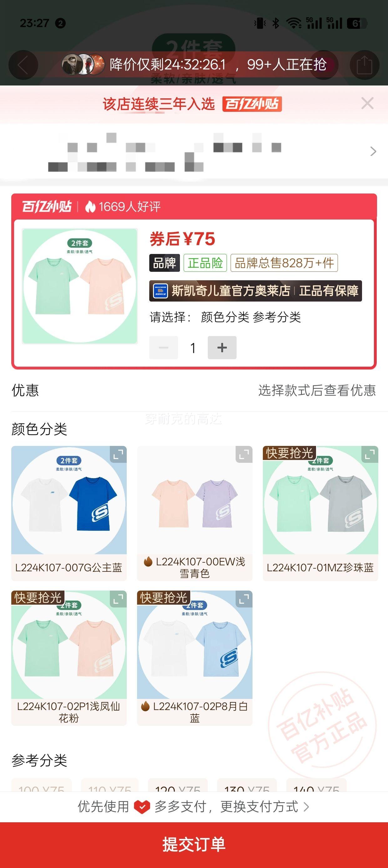Close the 百亿补贴 banner
Image resolution: width=388 pixels, height=868 pixels.
pos(367,103)
